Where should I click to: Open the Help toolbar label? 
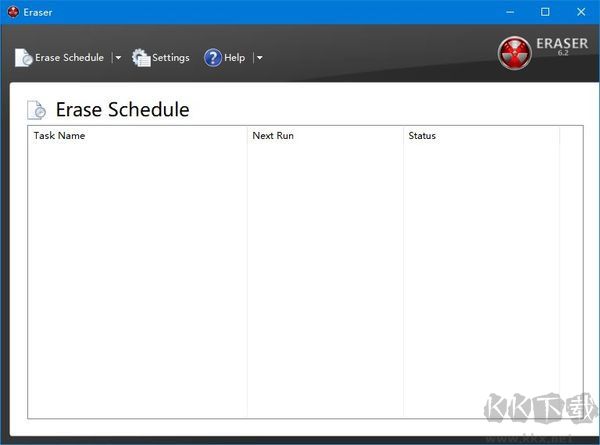point(235,58)
